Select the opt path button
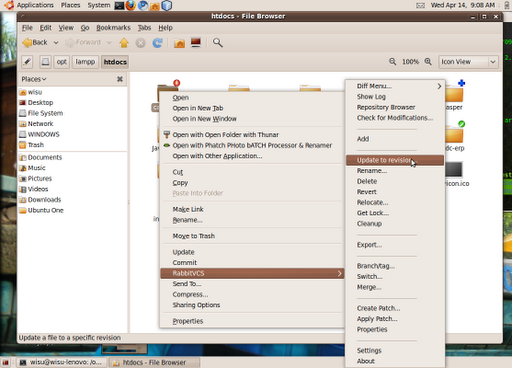Screen dimensions: 512x368 point(62,62)
